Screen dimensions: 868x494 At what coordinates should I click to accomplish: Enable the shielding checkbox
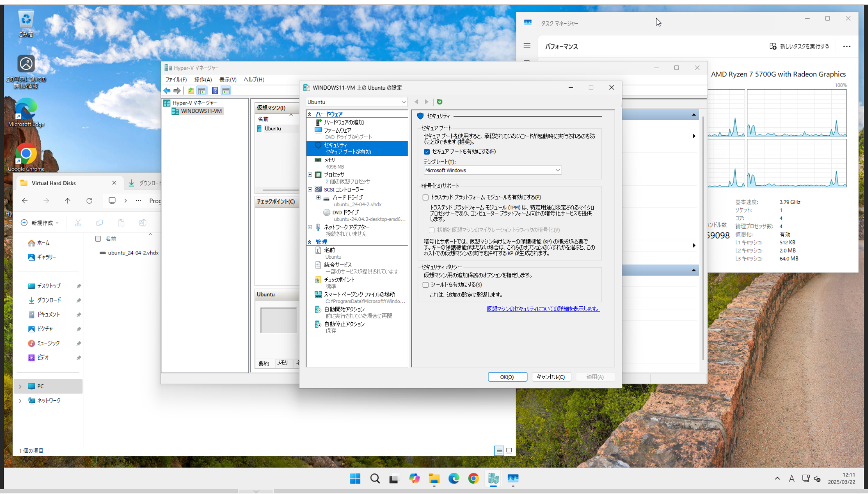pos(426,285)
